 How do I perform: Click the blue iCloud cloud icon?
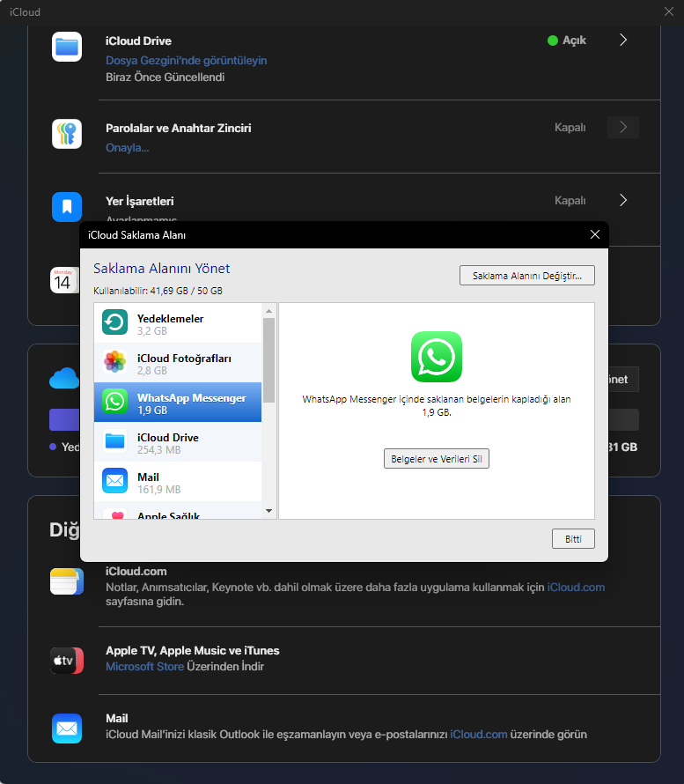click(64, 378)
